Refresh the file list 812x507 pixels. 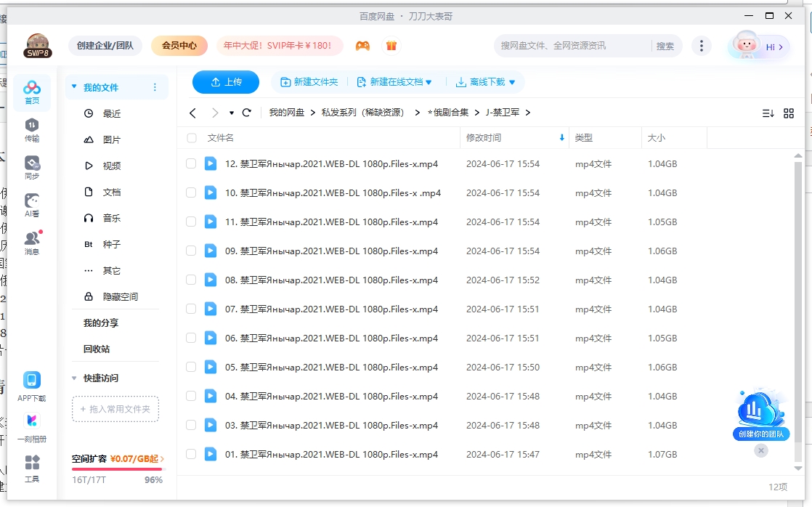(247, 113)
